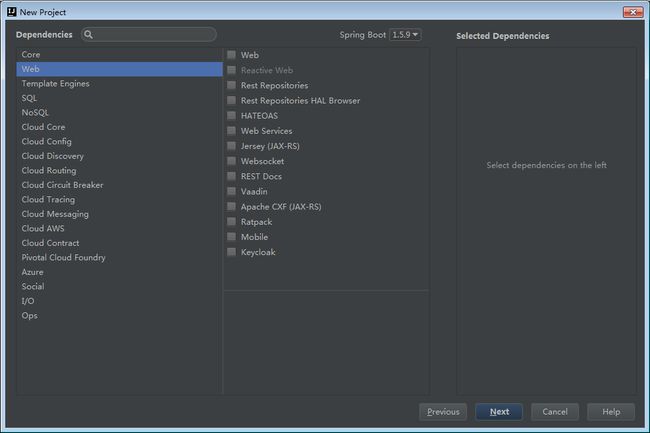Choose the Cloud Circuit Breaker category

pos(119,185)
